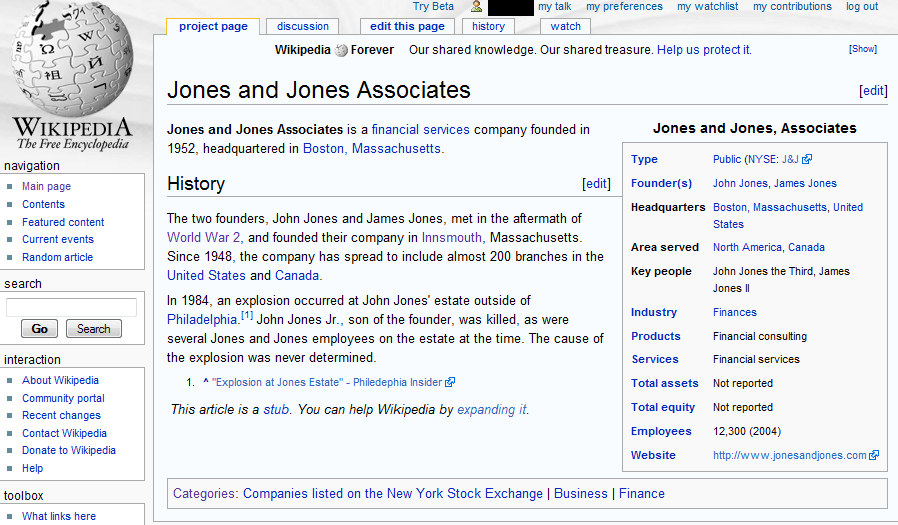Follow footnote reference [1]

(246, 316)
